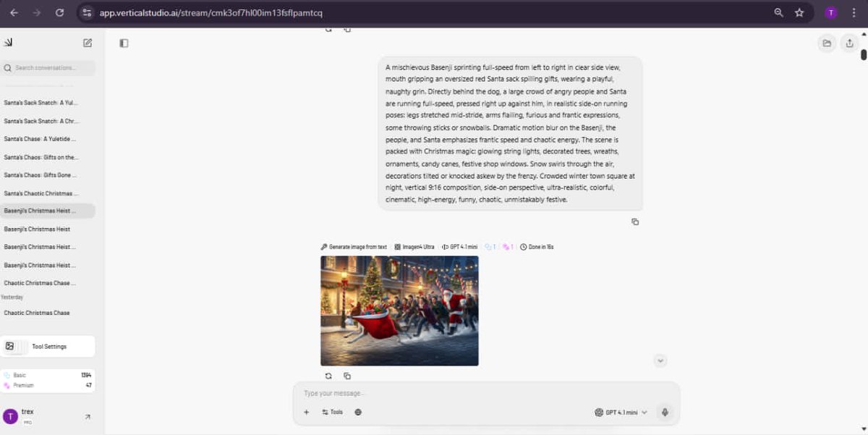Click the share/export icon at top right
This screenshot has height=435, width=868.
[849, 43]
